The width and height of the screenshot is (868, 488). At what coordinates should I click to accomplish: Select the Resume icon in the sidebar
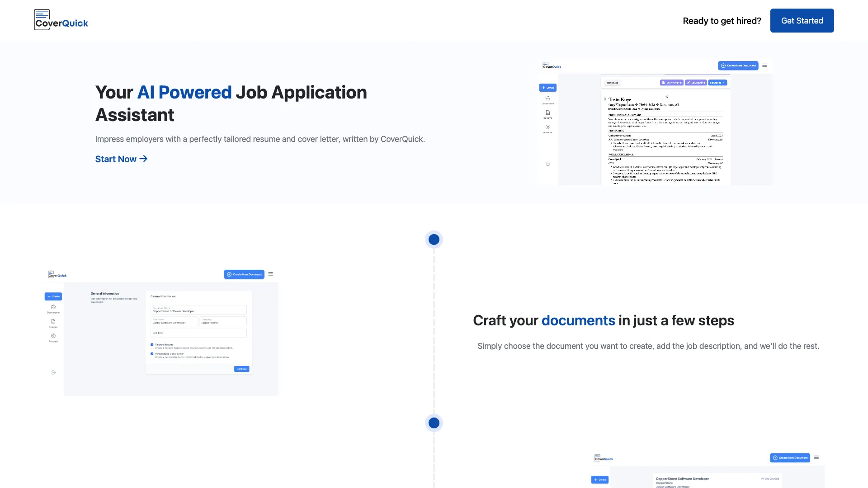point(53,324)
